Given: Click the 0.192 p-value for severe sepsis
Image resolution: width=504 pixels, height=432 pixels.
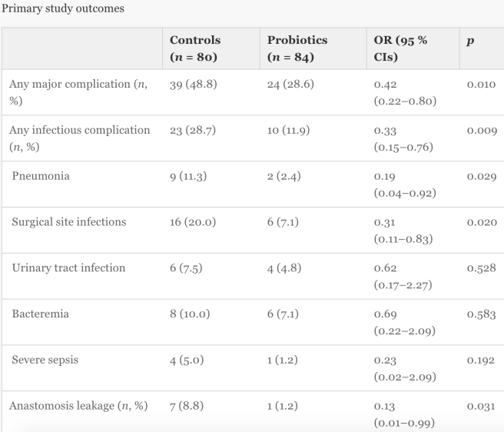Looking at the screenshot, I should point(481,361).
